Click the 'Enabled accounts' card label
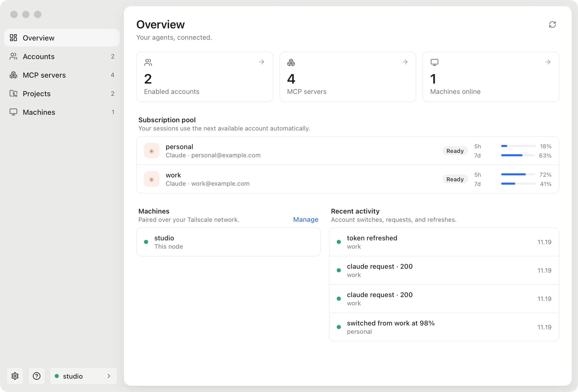This screenshot has height=392, width=578. tap(172, 92)
